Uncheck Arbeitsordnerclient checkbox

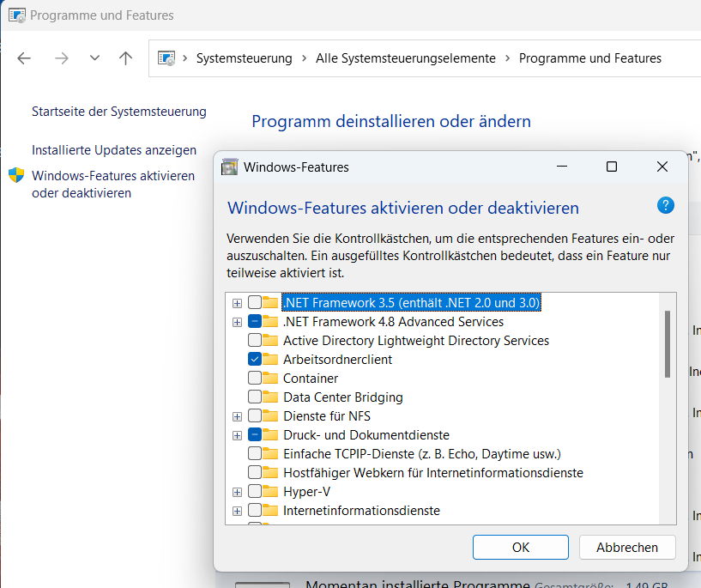pos(255,359)
